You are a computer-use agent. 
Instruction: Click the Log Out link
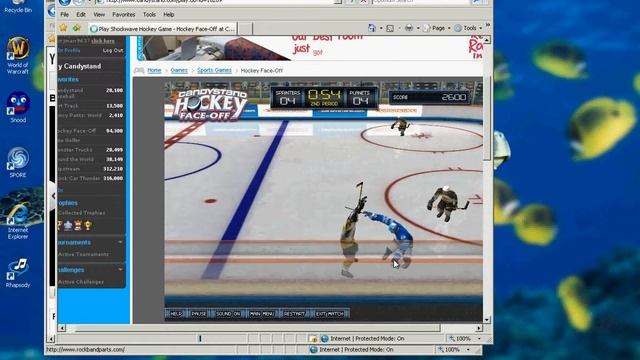tap(113, 50)
